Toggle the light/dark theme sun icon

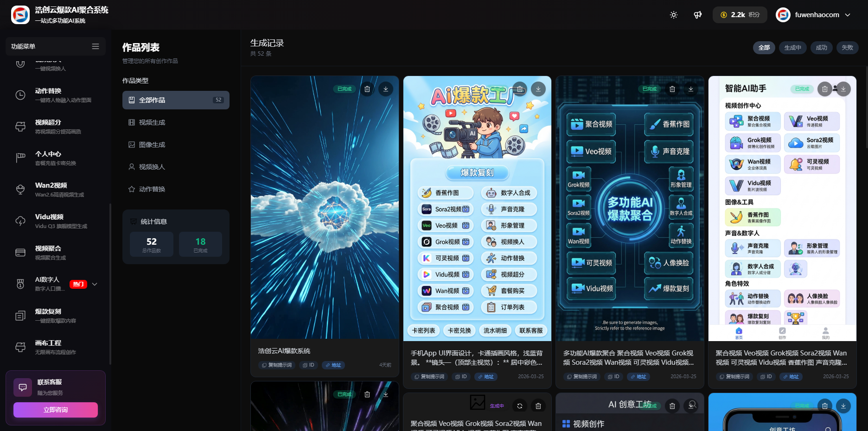coord(674,15)
